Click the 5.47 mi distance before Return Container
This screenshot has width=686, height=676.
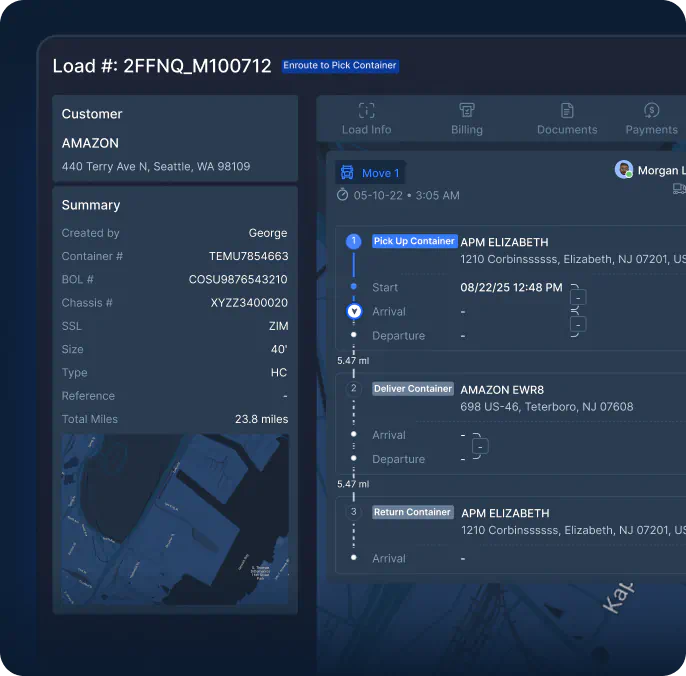pyautogui.click(x=353, y=484)
